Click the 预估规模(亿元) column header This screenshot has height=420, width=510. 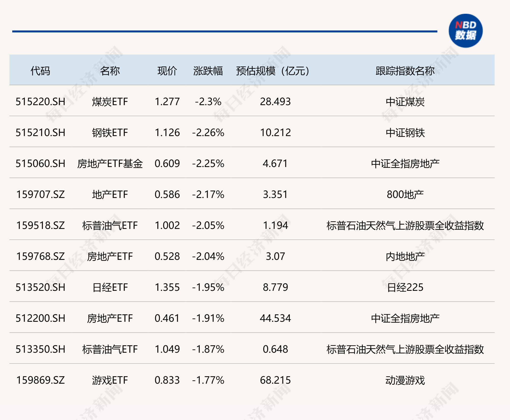point(273,71)
